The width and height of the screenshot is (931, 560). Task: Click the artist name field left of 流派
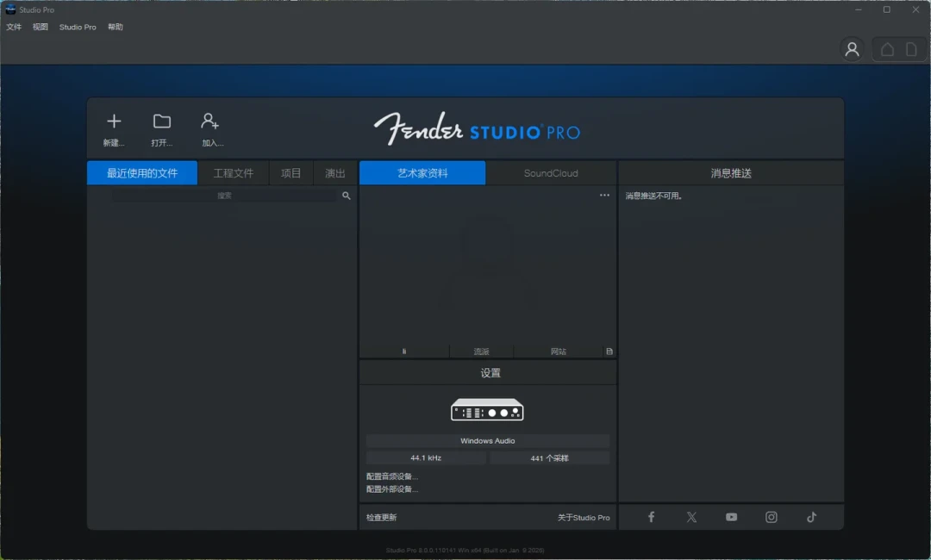(x=404, y=352)
